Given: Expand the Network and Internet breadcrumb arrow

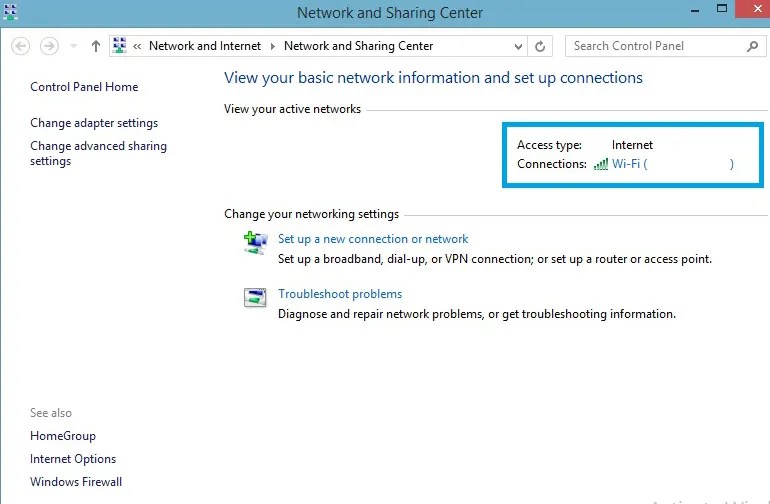Looking at the screenshot, I should pos(271,46).
